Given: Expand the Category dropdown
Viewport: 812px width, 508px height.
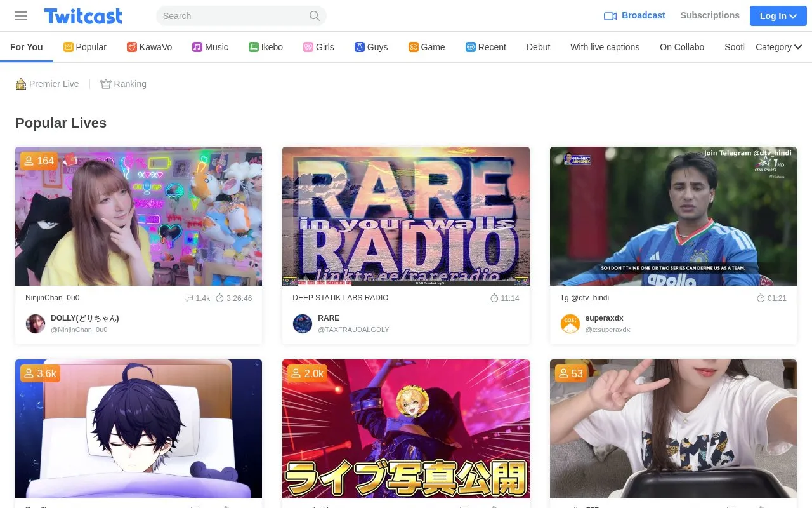Looking at the screenshot, I should 779,47.
